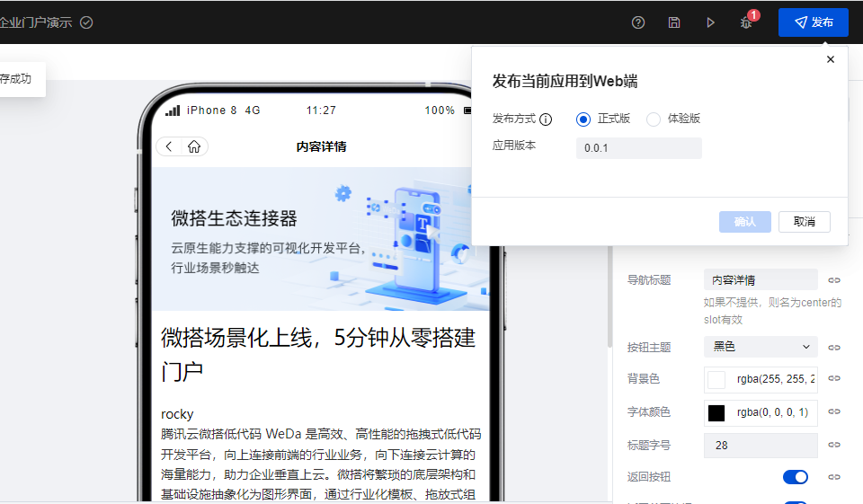Open the debug bug icon with badge
The width and height of the screenshot is (863, 504).
(x=747, y=22)
